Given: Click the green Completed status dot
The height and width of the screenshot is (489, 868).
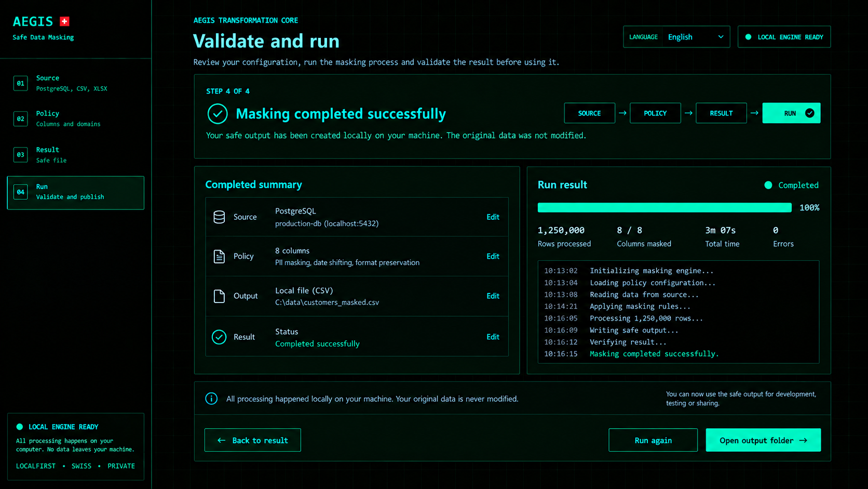Looking at the screenshot, I should [768, 185].
